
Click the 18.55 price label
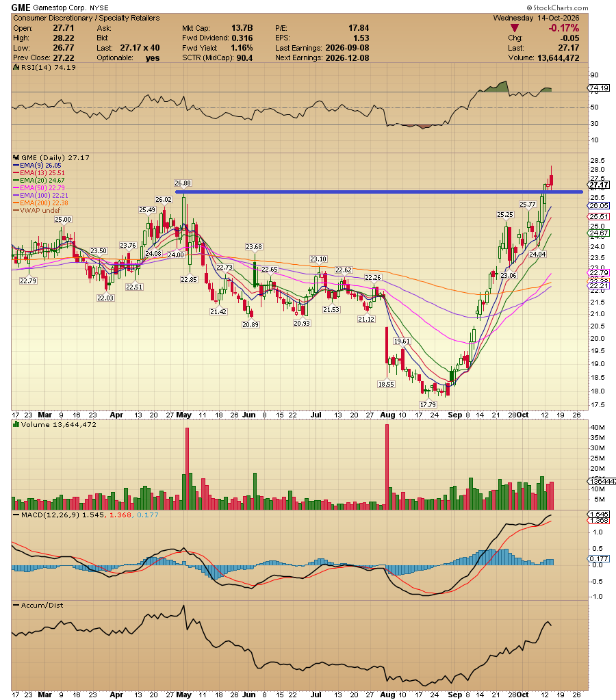click(386, 384)
